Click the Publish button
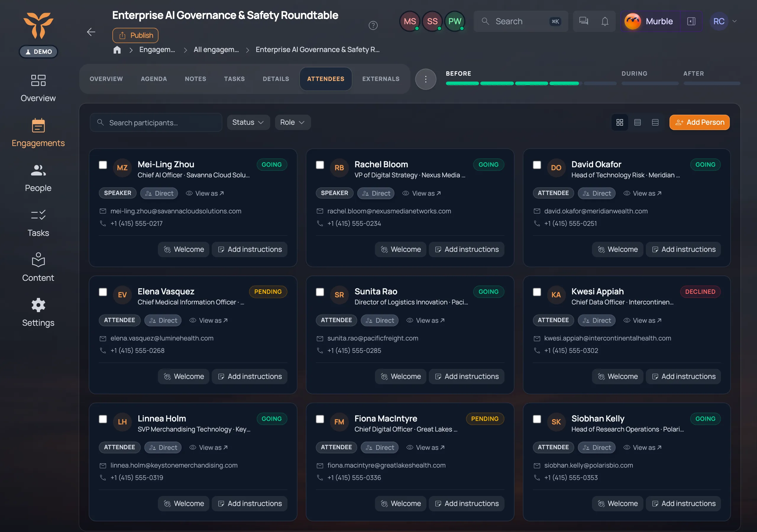 tap(135, 35)
